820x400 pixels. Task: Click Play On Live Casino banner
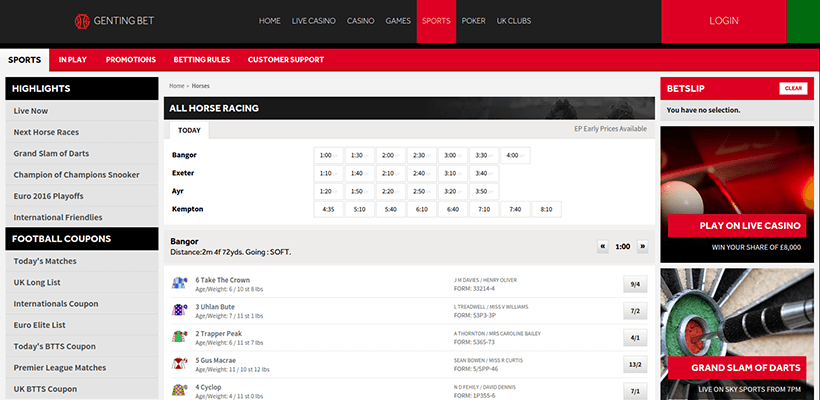click(x=737, y=195)
